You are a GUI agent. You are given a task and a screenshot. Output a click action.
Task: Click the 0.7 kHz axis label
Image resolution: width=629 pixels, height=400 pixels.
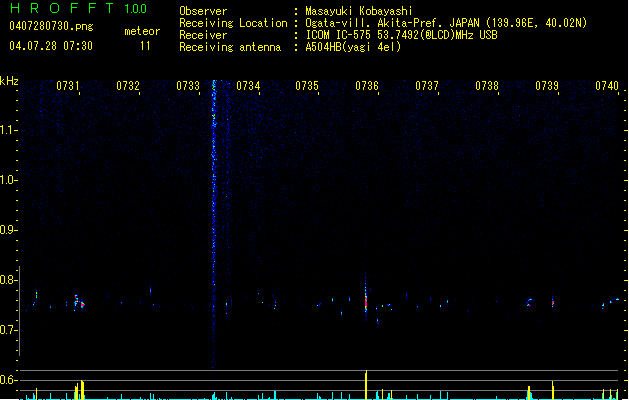(x=8, y=330)
